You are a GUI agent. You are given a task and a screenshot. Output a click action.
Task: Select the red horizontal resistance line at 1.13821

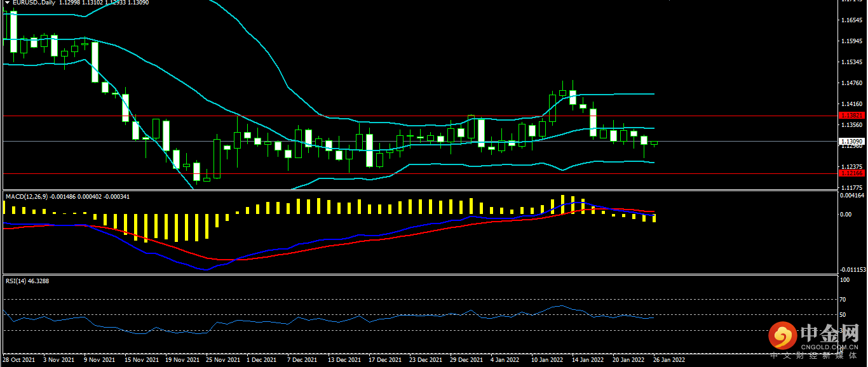point(419,116)
